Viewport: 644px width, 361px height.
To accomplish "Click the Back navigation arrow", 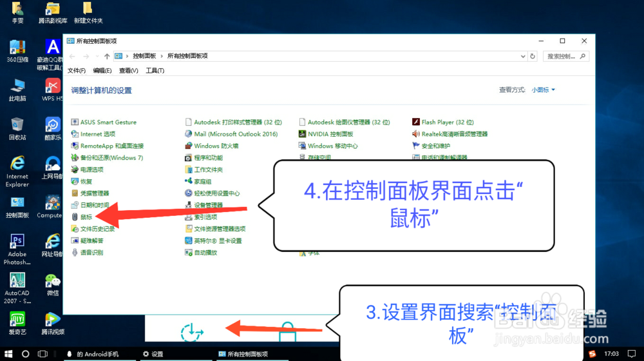I will (73, 56).
